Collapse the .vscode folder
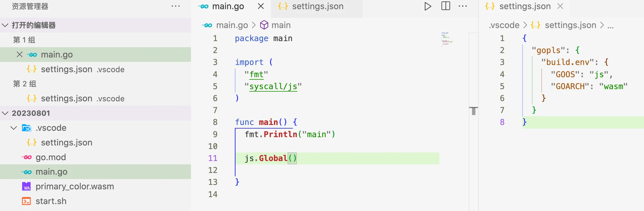This screenshot has width=644, height=211. [x=14, y=128]
